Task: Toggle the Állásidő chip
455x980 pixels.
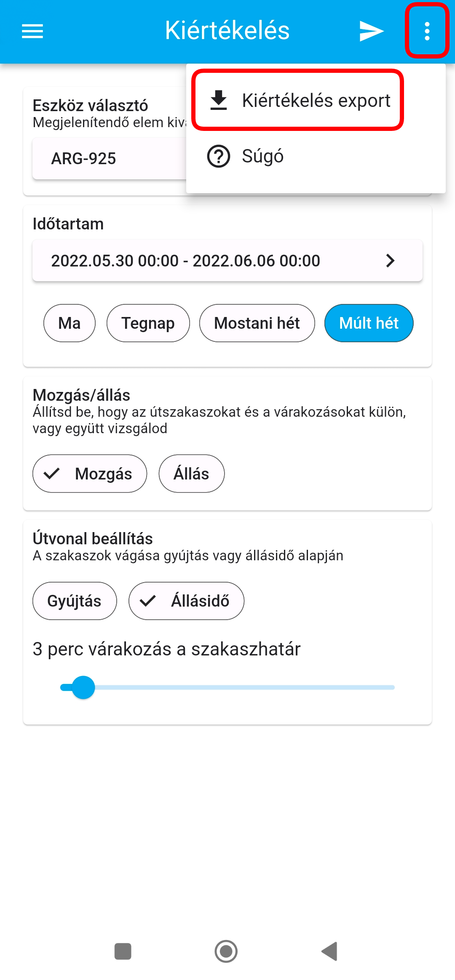Action: [187, 601]
